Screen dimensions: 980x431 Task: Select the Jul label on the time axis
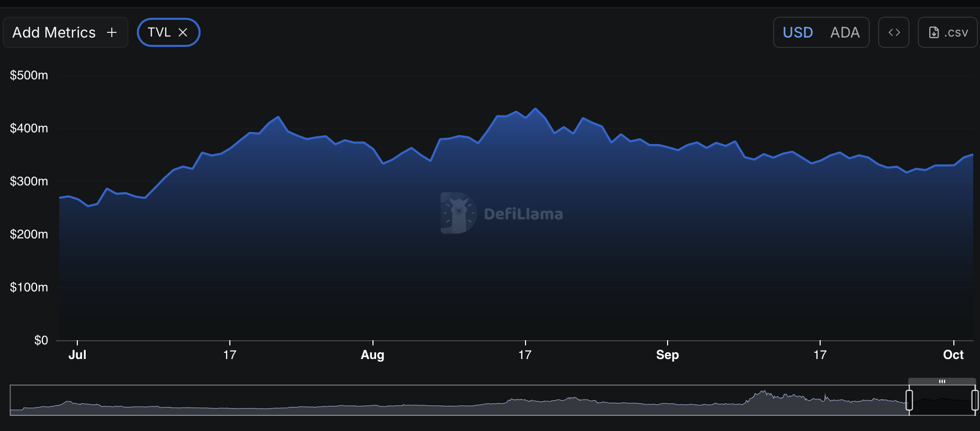(77, 355)
